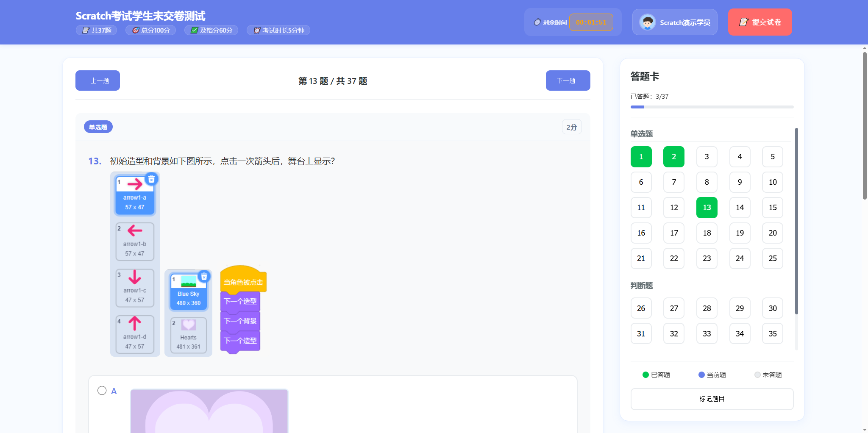Click the user avatar icon

(647, 22)
